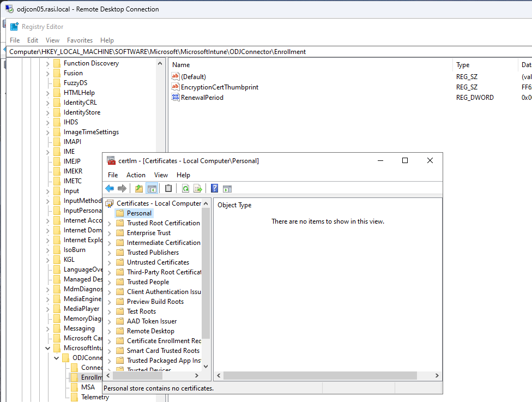Screen dimensions: 532x402
Task: Click the Refresh toolbar icon in certlm
Action: pyautogui.click(x=185, y=188)
